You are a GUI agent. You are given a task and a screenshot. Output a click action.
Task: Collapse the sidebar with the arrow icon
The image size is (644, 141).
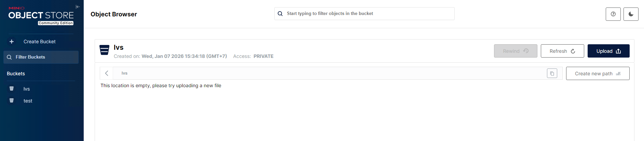[x=78, y=7]
